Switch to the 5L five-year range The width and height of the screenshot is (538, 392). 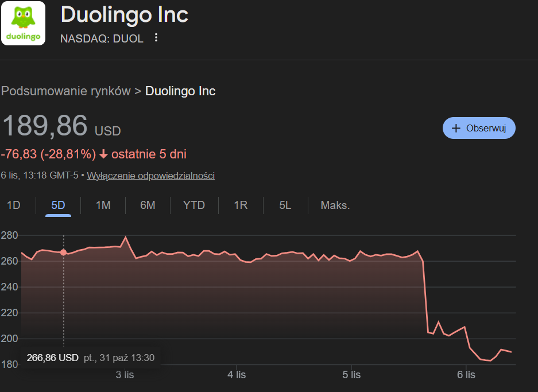tap(285, 205)
